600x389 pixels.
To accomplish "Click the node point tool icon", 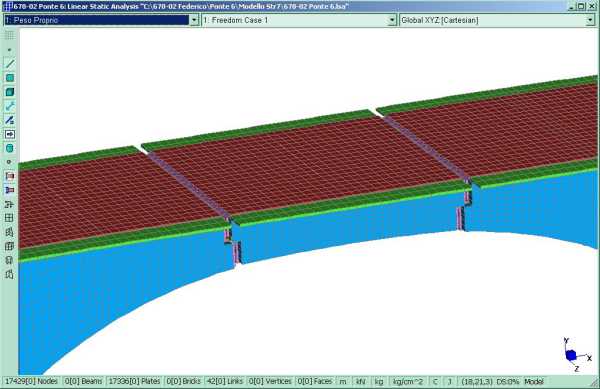I will click(10, 50).
